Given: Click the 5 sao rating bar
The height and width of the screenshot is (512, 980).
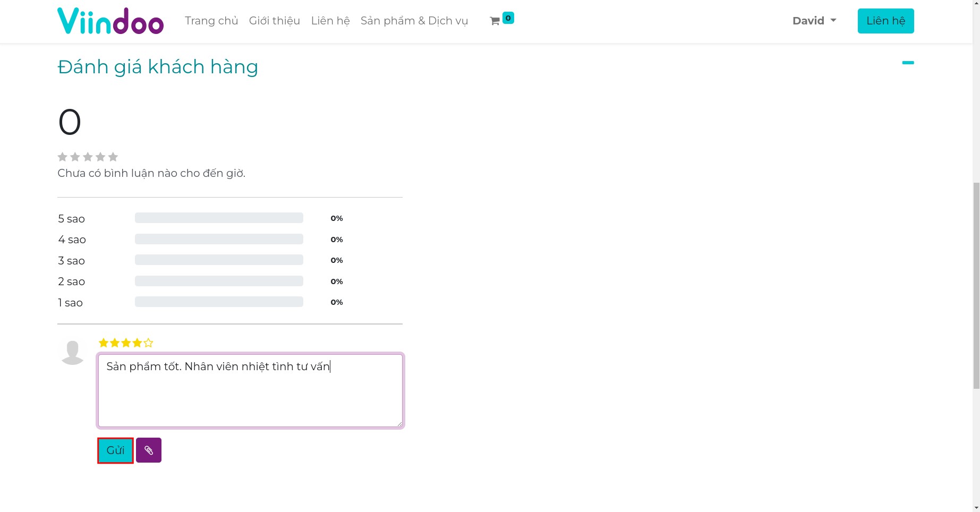Looking at the screenshot, I should click(219, 218).
